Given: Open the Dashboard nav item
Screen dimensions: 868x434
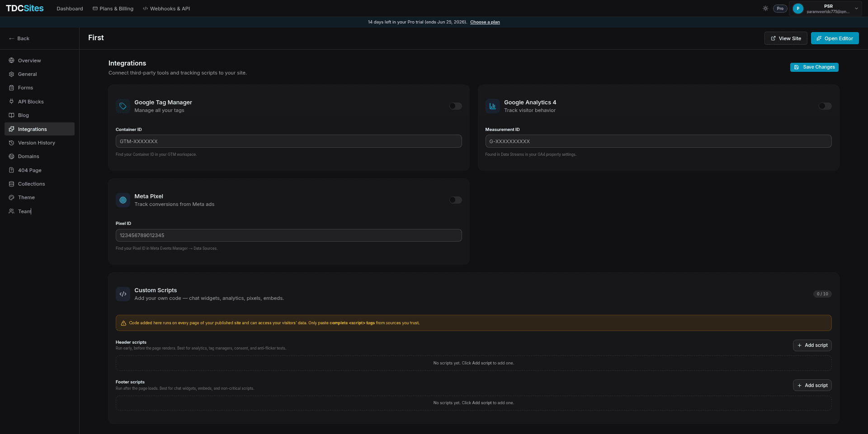Looking at the screenshot, I should pyautogui.click(x=70, y=9).
